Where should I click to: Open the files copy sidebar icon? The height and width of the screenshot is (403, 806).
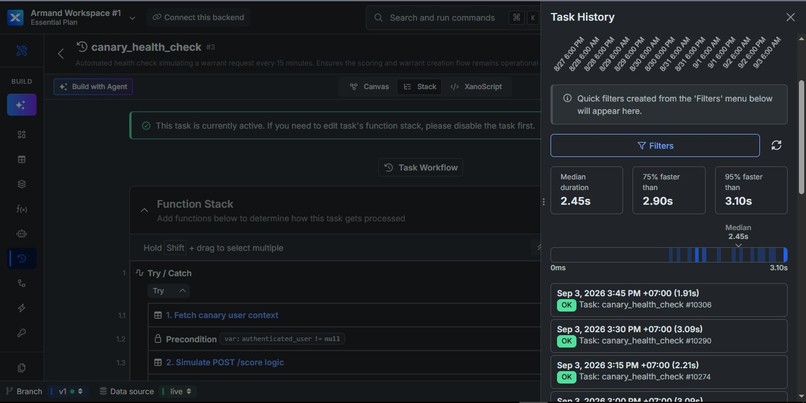point(22,368)
